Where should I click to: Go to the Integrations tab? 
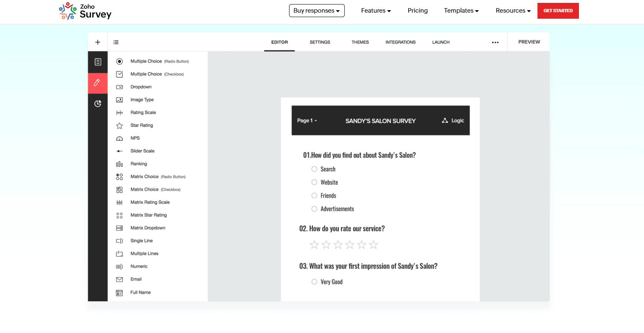tap(400, 42)
